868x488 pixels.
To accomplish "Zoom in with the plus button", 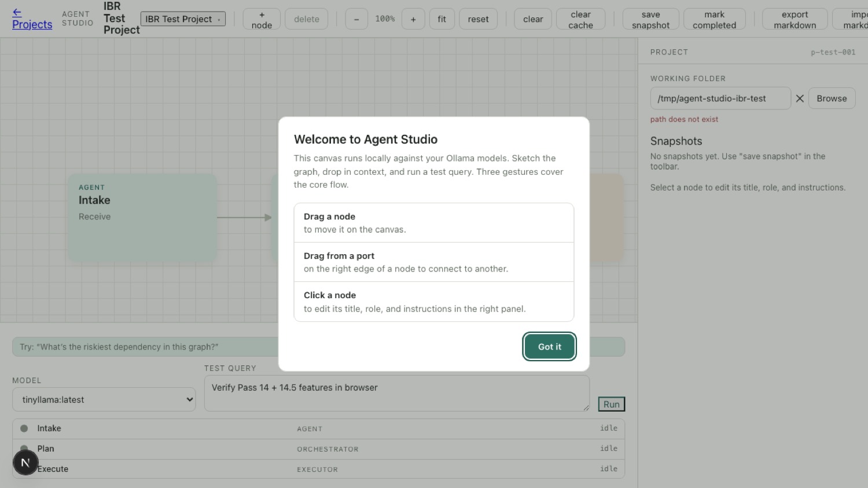I will (x=413, y=19).
